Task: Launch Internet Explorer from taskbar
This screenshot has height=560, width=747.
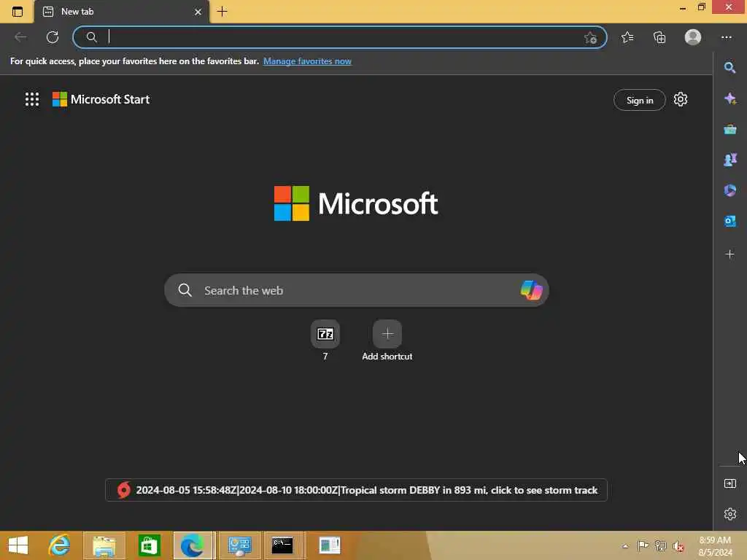Action: pyautogui.click(x=60, y=545)
